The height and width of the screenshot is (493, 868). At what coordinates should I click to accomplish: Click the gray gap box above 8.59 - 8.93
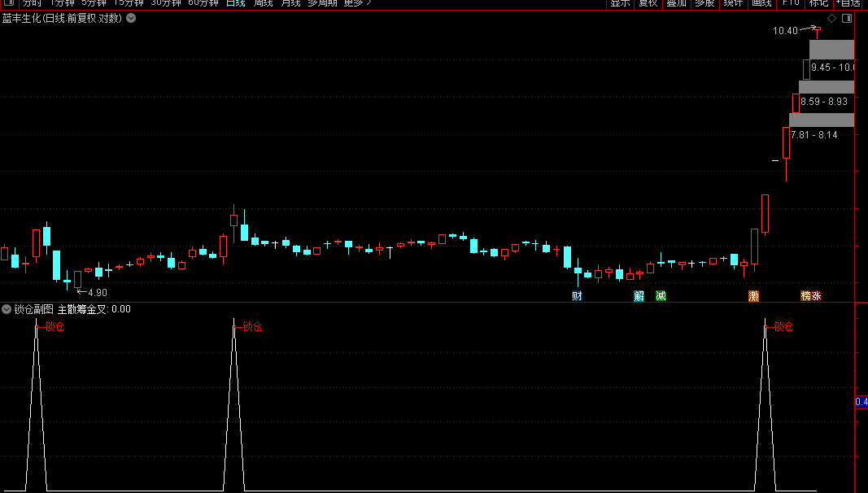point(827,87)
